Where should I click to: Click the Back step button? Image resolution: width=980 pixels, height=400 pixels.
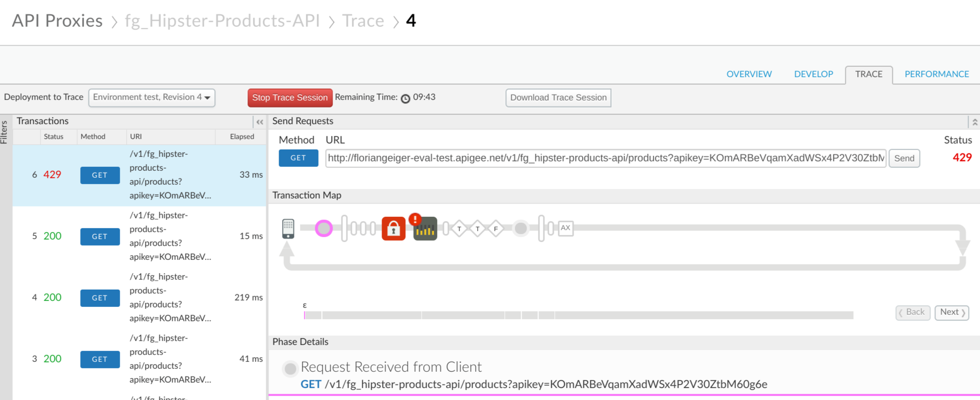(x=913, y=312)
